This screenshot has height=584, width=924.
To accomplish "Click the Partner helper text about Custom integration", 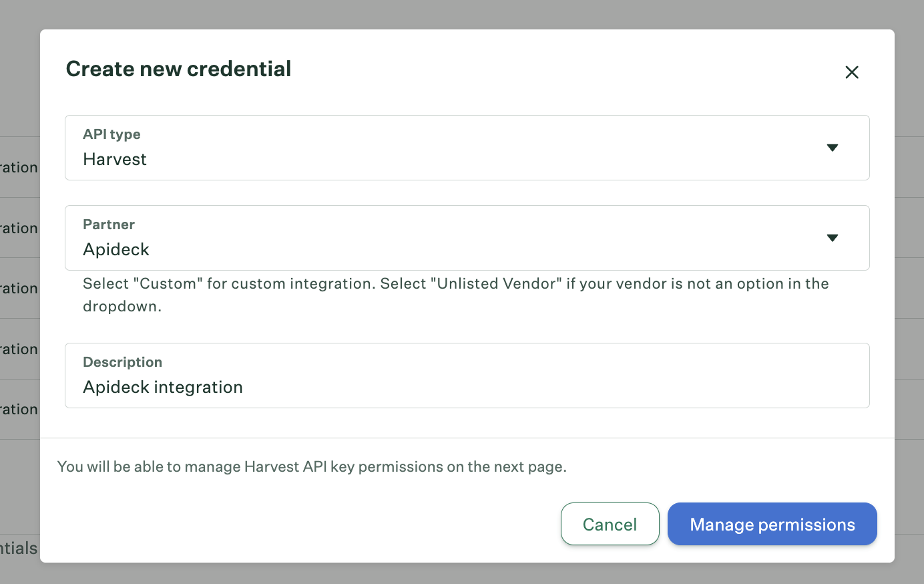I will click(455, 295).
